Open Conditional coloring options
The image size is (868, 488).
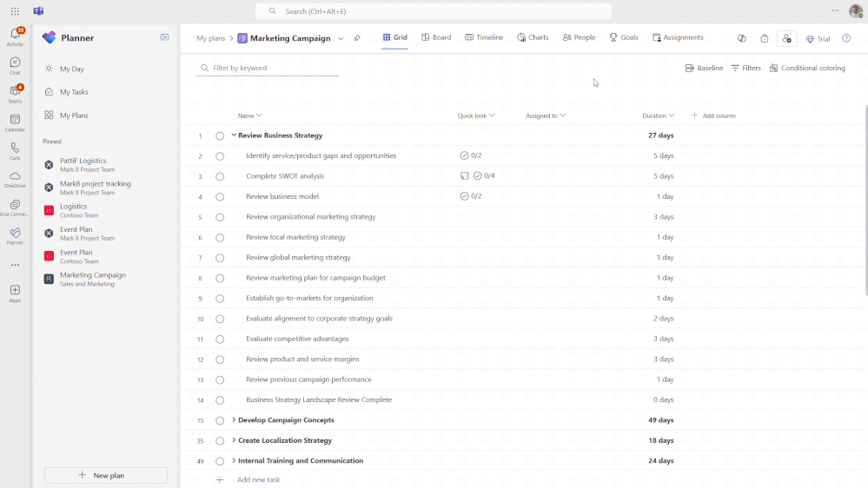pyautogui.click(x=807, y=68)
